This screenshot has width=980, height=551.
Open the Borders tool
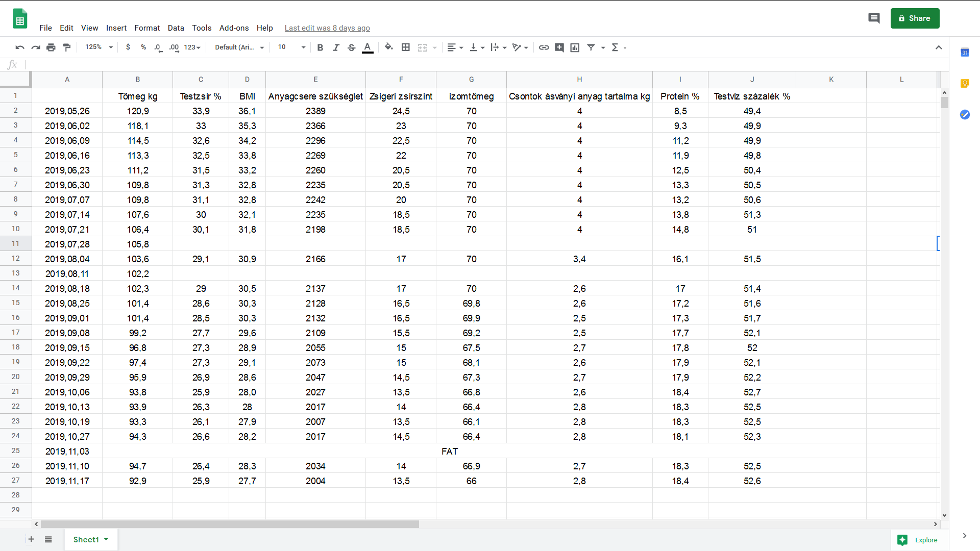(x=406, y=47)
